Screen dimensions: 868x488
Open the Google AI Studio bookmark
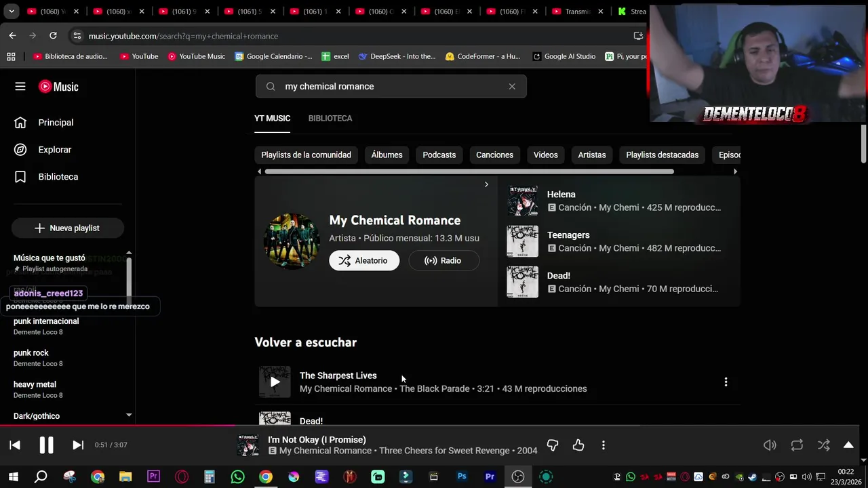point(564,56)
